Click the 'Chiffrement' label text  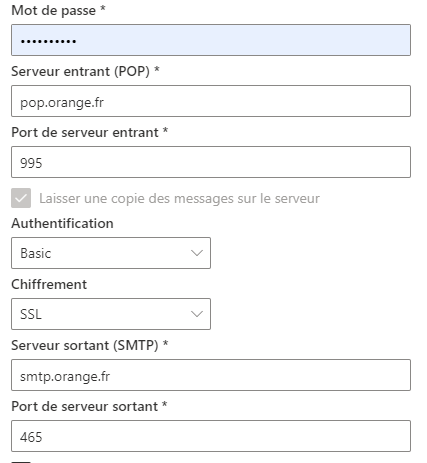(49, 284)
